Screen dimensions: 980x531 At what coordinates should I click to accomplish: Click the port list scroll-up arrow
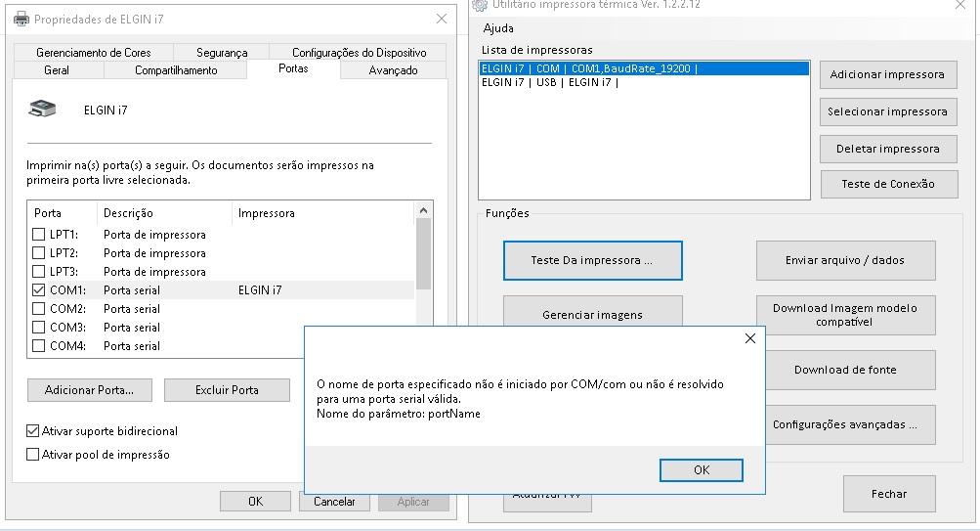[423, 211]
